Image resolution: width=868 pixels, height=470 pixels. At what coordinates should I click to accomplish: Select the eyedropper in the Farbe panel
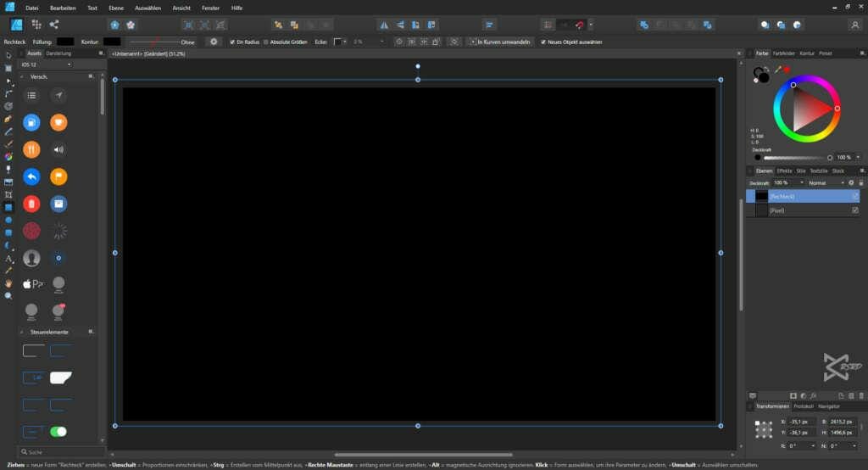[x=776, y=70]
